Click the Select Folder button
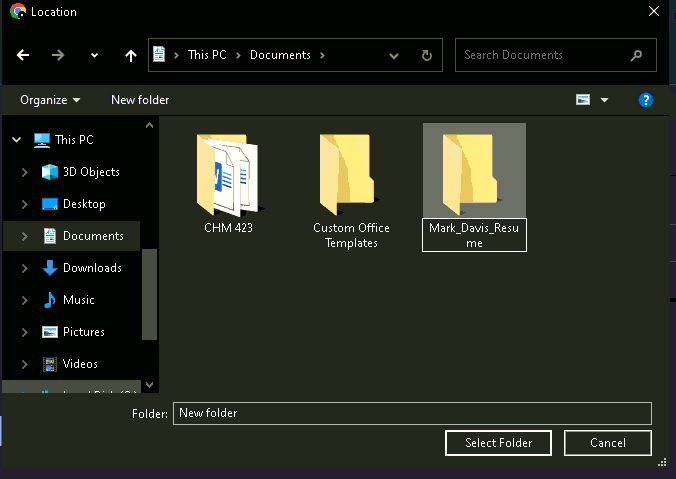 point(498,443)
